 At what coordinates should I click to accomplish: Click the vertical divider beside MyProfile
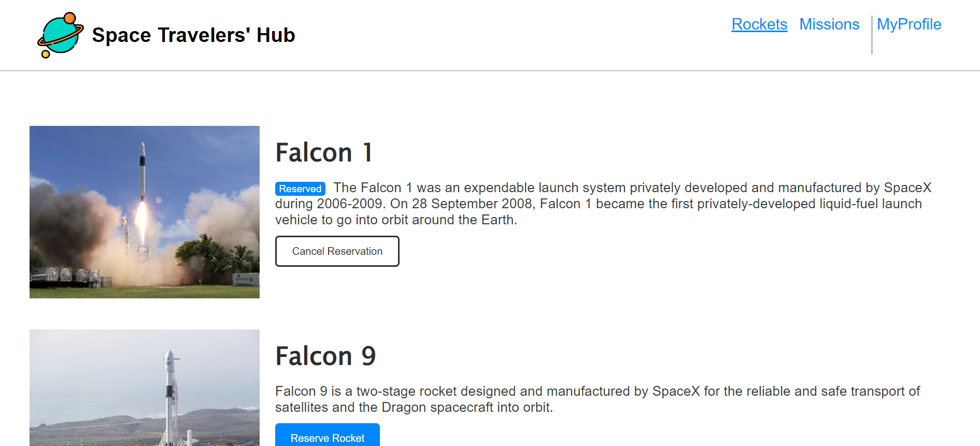pos(872,35)
